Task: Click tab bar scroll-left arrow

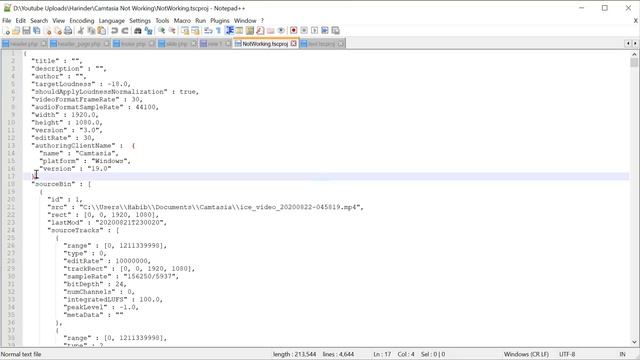Action: (628, 43)
